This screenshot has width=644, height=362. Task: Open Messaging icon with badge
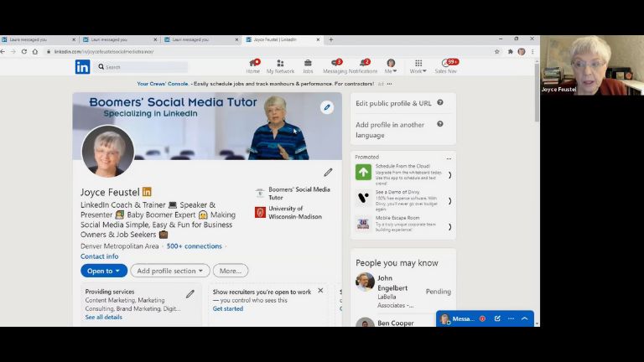[x=335, y=66]
